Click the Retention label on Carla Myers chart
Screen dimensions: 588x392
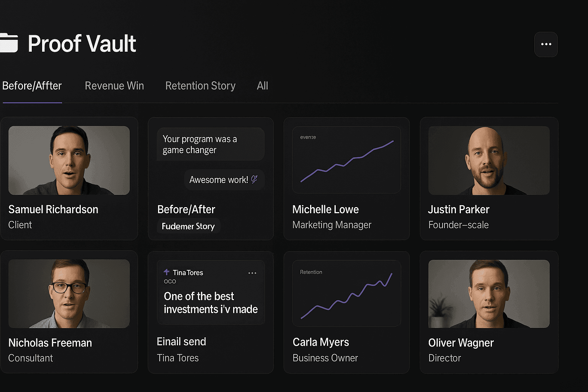click(311, 272)
